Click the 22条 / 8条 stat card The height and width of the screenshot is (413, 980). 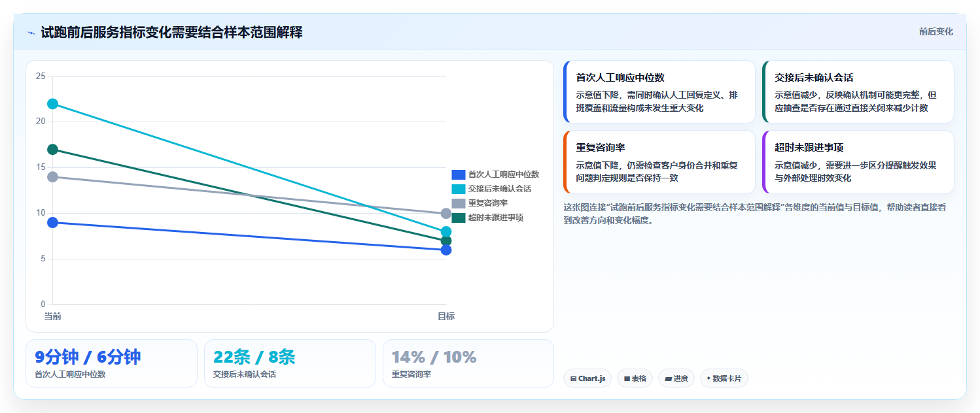290,363
